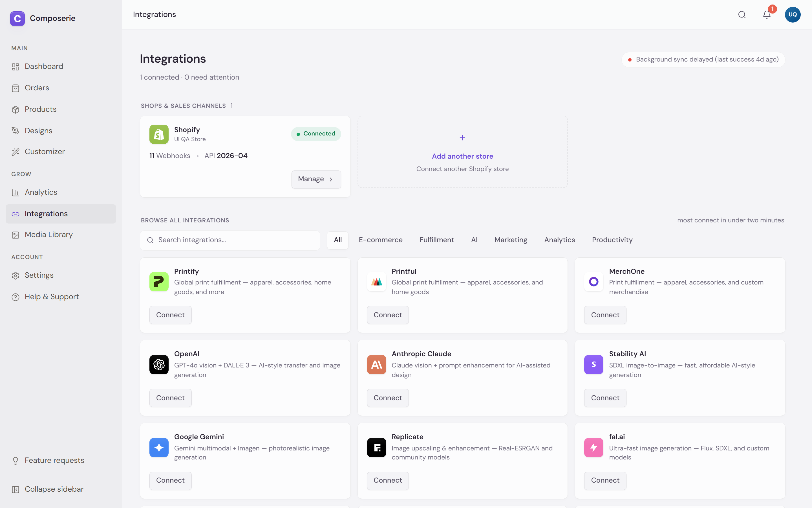Select Integrations in sidebar
The width and height of the screenshot is (812, 508).
point(61,214)
